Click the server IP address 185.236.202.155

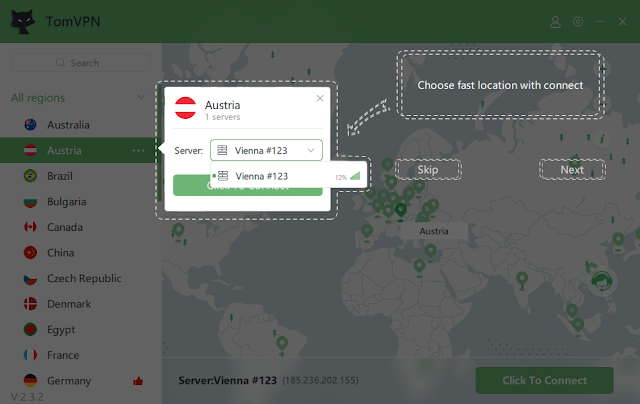point(320,381)
